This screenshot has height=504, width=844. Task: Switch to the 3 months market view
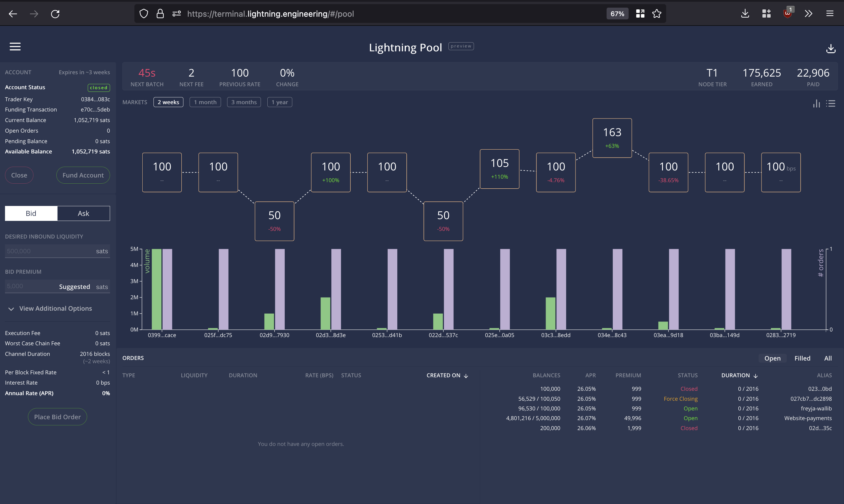point(244,102)
